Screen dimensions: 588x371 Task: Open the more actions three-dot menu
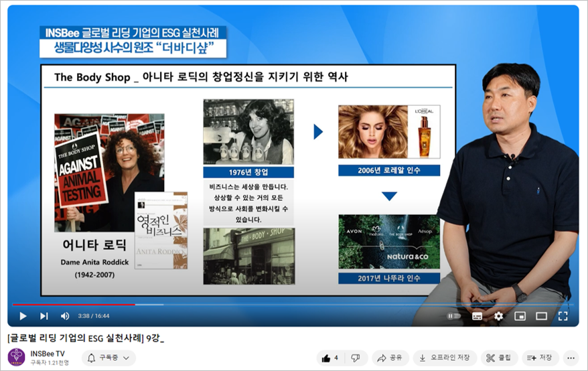coord(571,358)
